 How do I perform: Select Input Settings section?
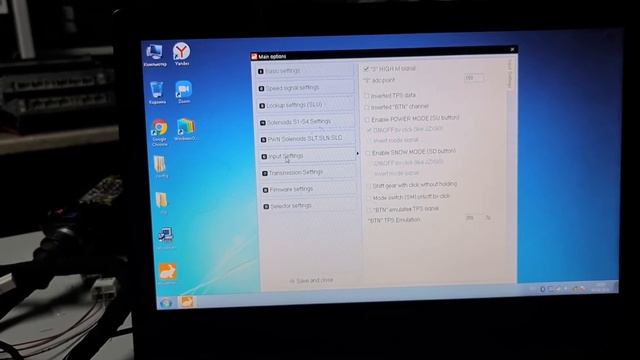pyautogui.click(x=308, y=156)
